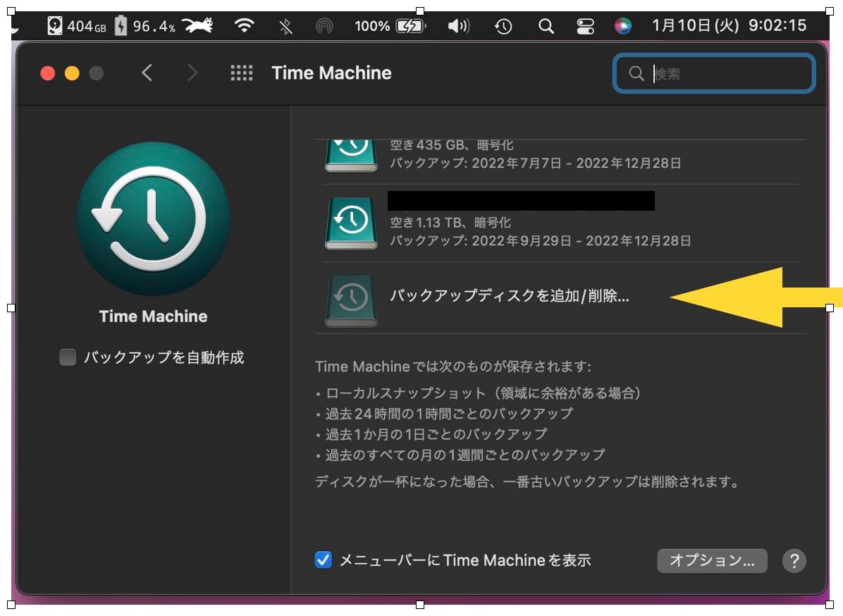843x616 pixels.
Task: Open the disk usage 404GB menu bar icon
Action: point(77,26)
